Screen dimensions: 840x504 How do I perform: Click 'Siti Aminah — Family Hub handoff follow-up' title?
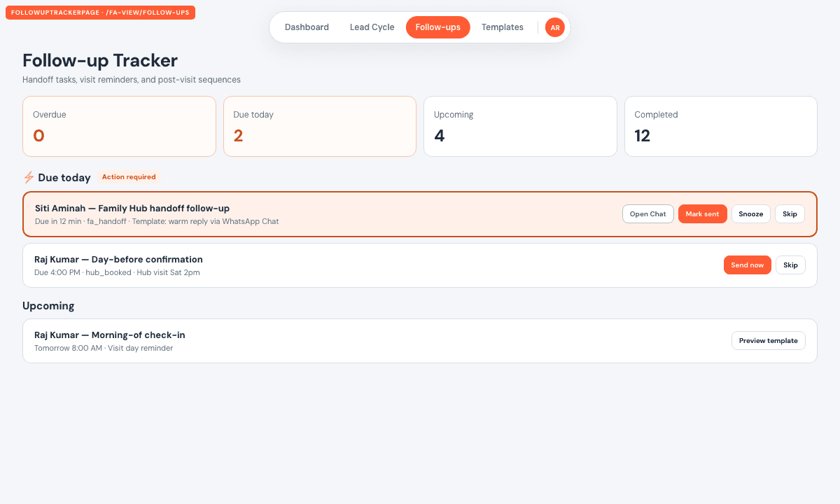pos(132,209)
